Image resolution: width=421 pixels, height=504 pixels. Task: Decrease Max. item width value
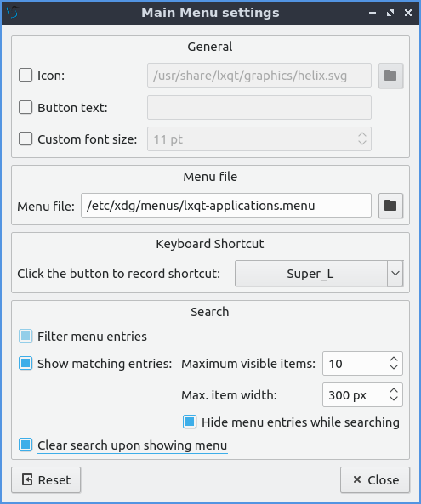pos(394,399)
